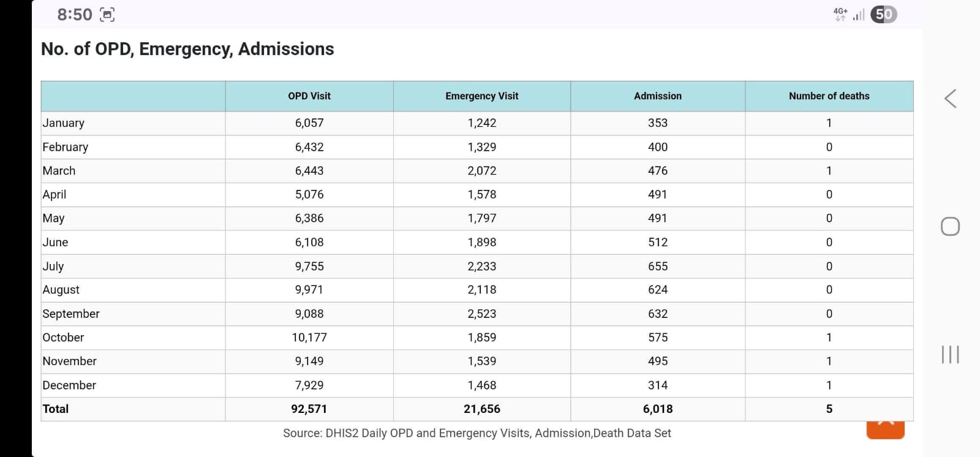Click the OPD Visit column header
This screenshot has width=980, height=457.
point(309,96)
